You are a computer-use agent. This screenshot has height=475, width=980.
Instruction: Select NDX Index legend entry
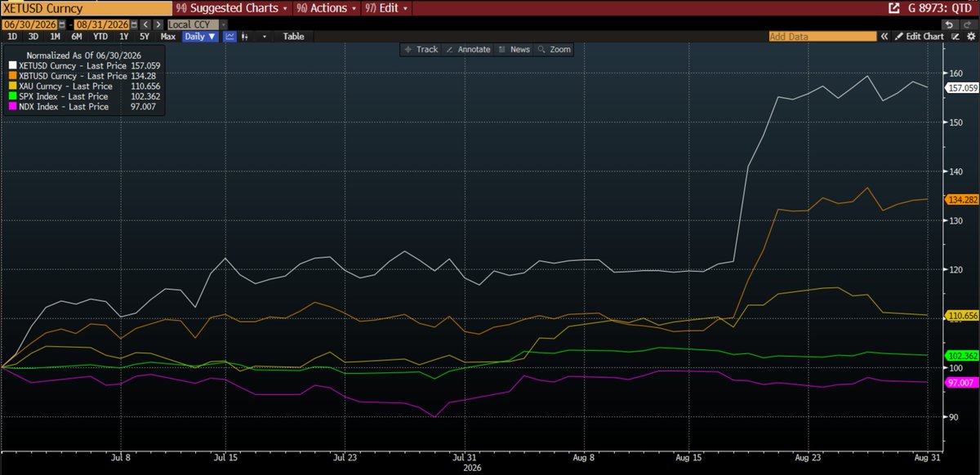click(x=83, y=106)
